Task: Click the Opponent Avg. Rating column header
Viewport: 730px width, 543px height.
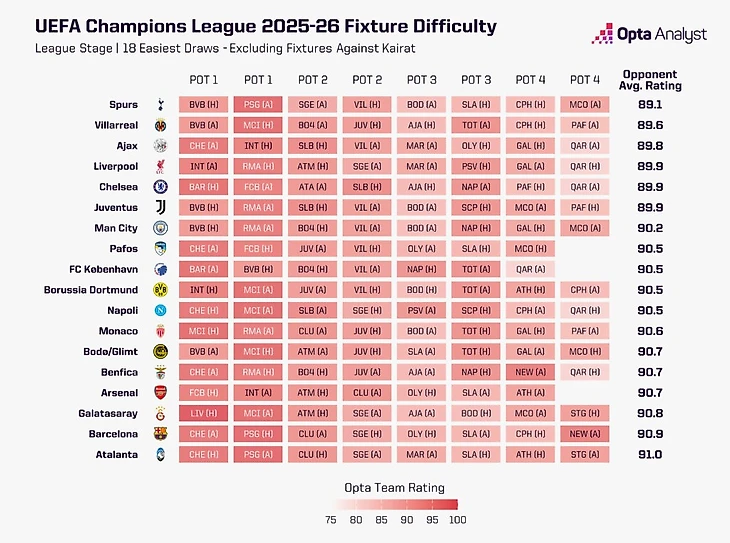Action: pyautogui.click(x=650, y=80)
